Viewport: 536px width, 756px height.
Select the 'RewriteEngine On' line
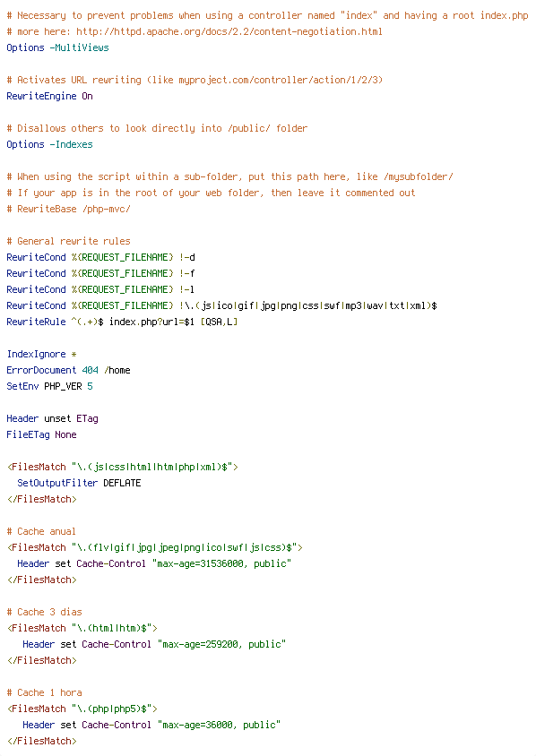(49, 96)
